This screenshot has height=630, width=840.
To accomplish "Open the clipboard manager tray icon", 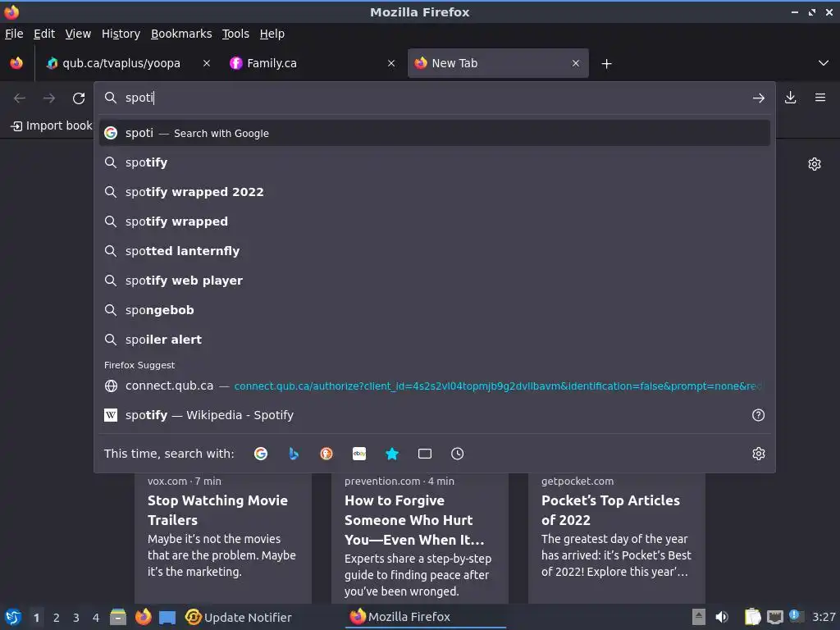I will (x=753, y=617).
